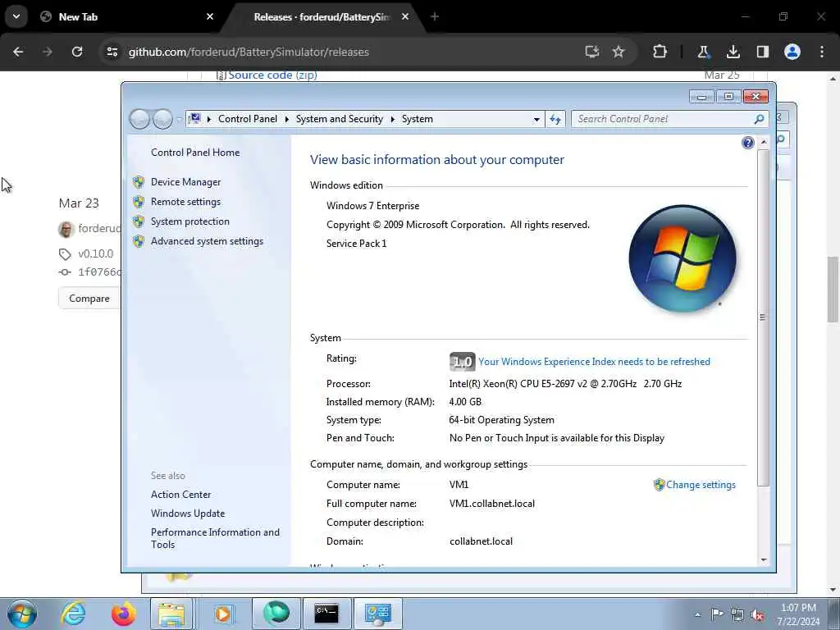The image size is (840, 630).
Task: Select the Releases forderud/BatterySimulator tab
Action: (x=322, y=17)
